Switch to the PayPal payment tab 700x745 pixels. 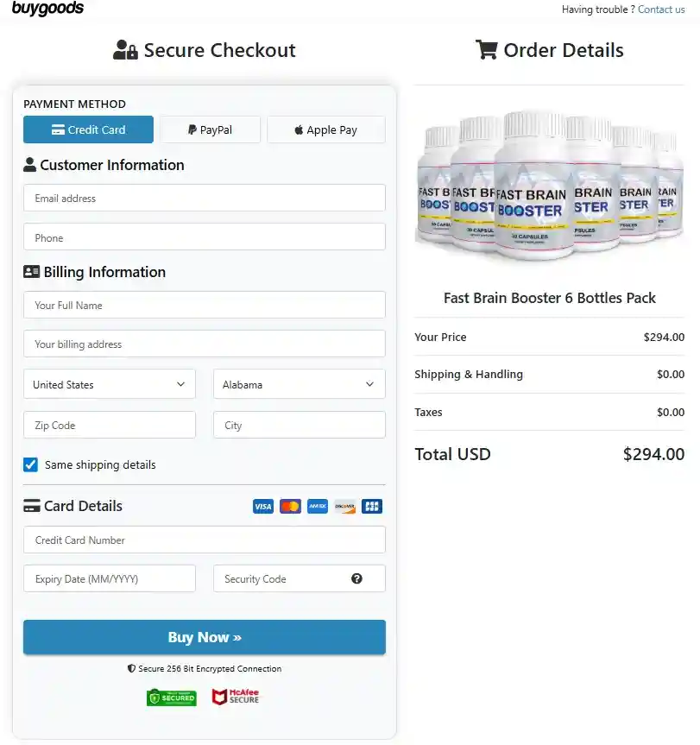tap(210, 129)
